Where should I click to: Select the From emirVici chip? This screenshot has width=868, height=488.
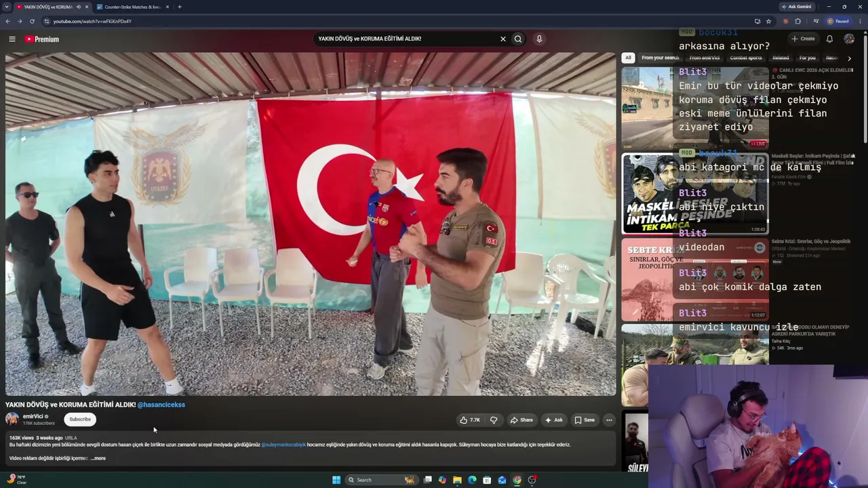(x=705, y=58)
